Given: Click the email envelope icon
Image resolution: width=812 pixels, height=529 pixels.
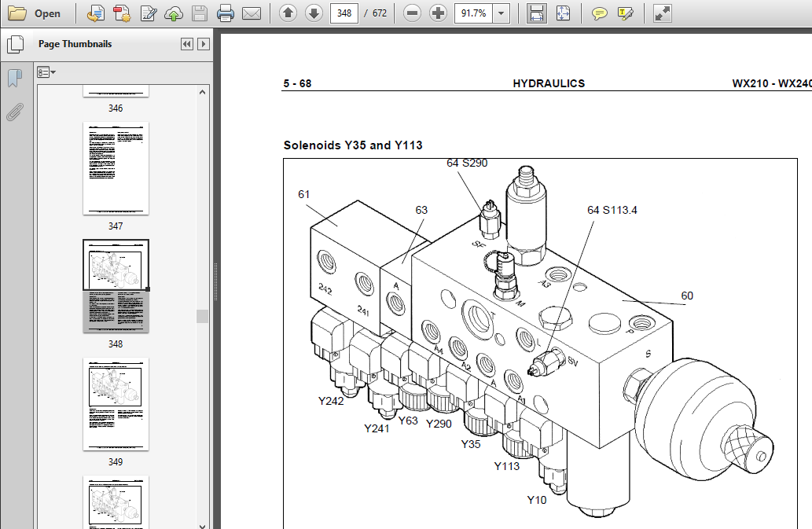Looking at the screenshot, I should (252, 13).
